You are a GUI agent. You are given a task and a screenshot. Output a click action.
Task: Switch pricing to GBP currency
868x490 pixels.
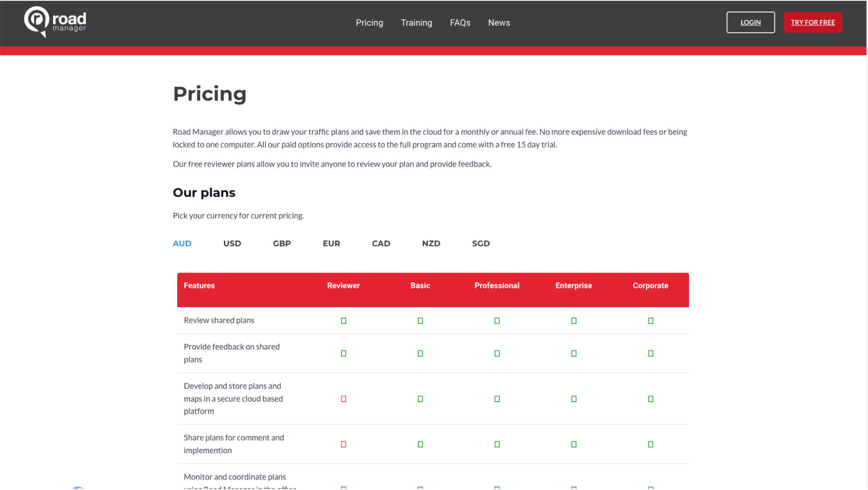point(281,243)
